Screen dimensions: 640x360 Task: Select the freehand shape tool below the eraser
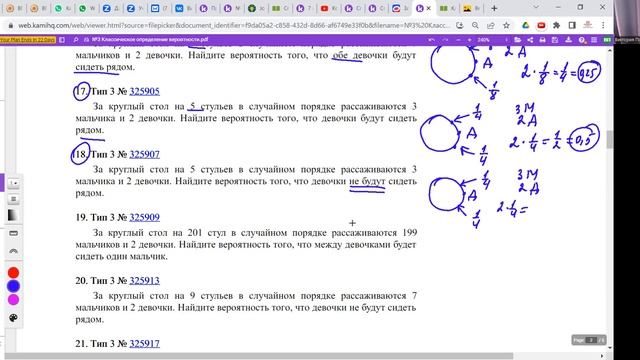pos(13,251)
